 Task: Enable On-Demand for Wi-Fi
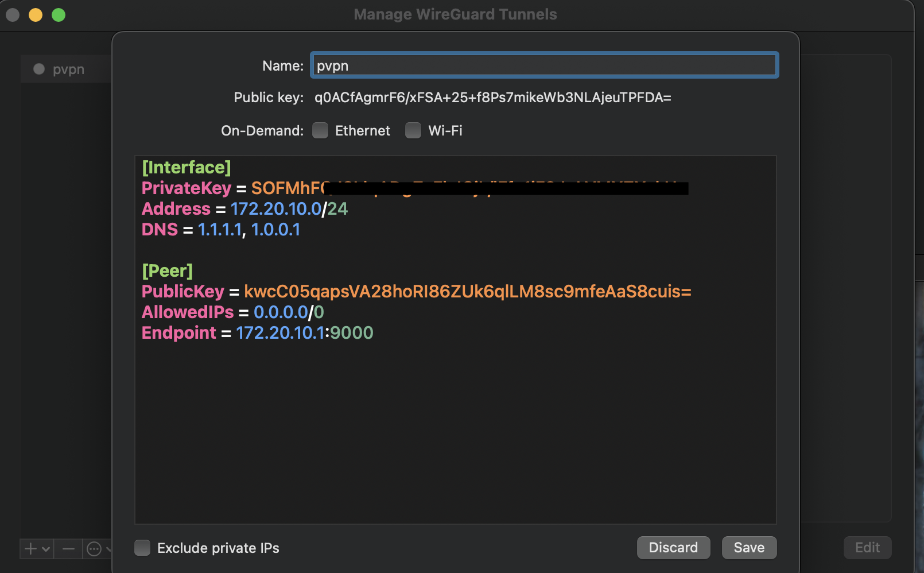pyautogui.click(x=413, y=130)
